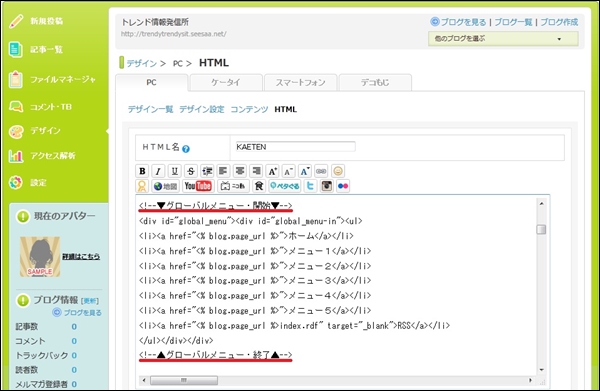This screenshot has width=600, height=391.
Task: Toggle italic formatting button
Action: pyautogui.click(x=158, y=171)
